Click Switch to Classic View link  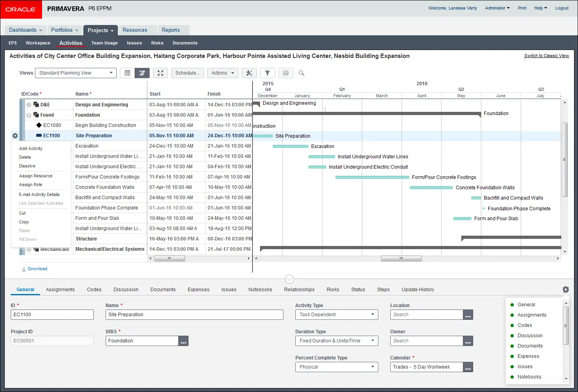coord(547,56)
